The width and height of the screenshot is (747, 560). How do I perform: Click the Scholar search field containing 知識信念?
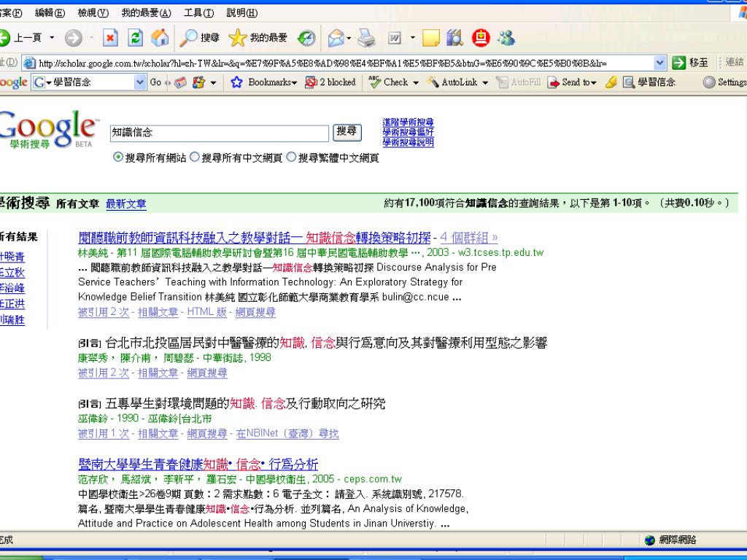coord(219,133)
